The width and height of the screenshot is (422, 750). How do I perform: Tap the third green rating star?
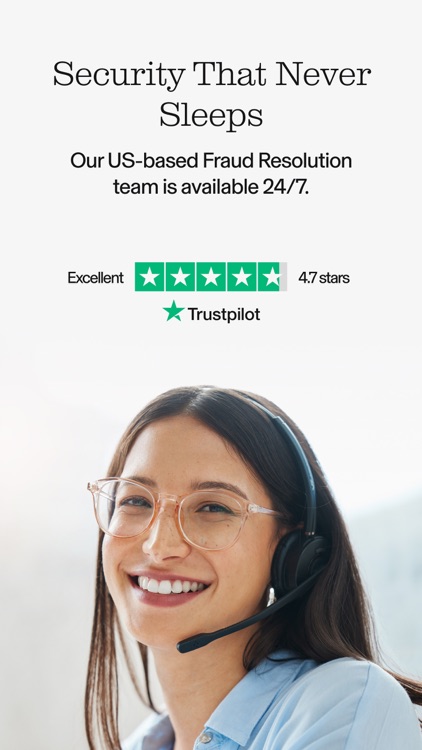pos(211,276)
